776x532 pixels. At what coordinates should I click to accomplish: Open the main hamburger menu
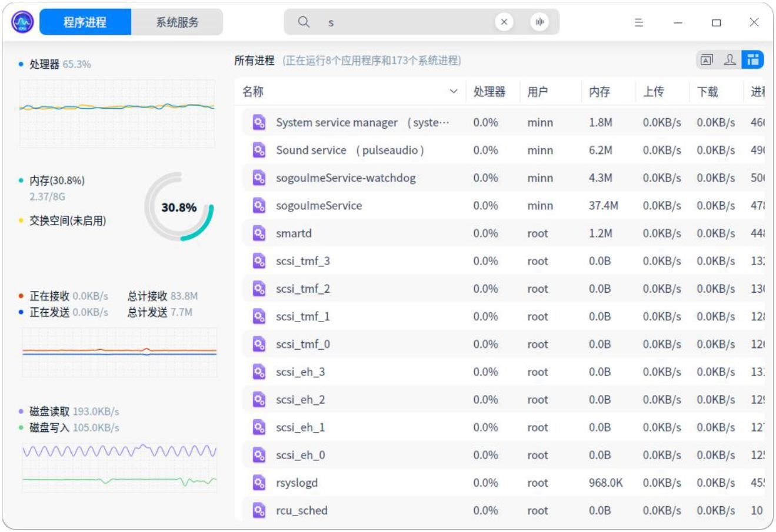point(639,22)
